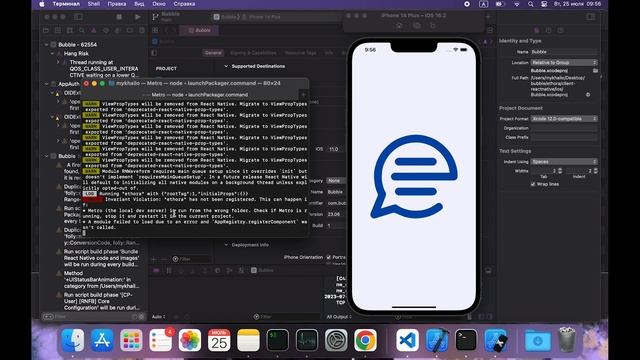Viewport: 640px width, 360px height.
Task: Open Chrome from the Dock
Action: (x=365, y=340)
